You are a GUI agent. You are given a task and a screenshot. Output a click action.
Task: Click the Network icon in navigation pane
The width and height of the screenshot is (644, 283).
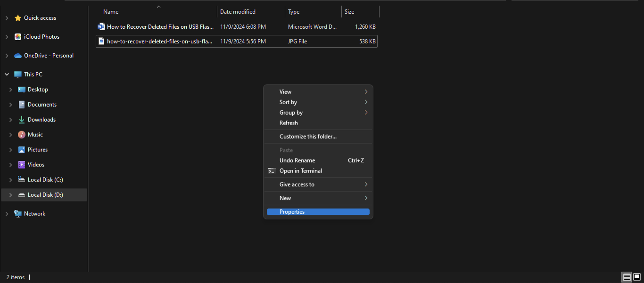18,214
